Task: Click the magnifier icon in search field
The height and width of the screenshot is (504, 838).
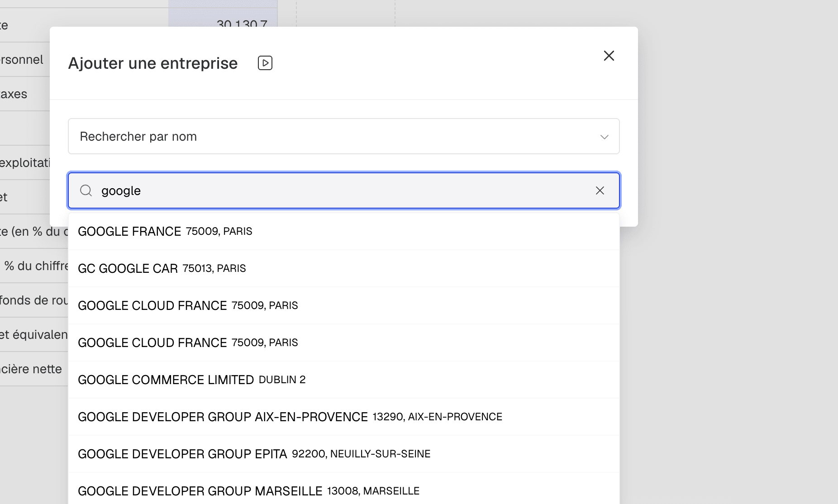Action: coord(86,190)
